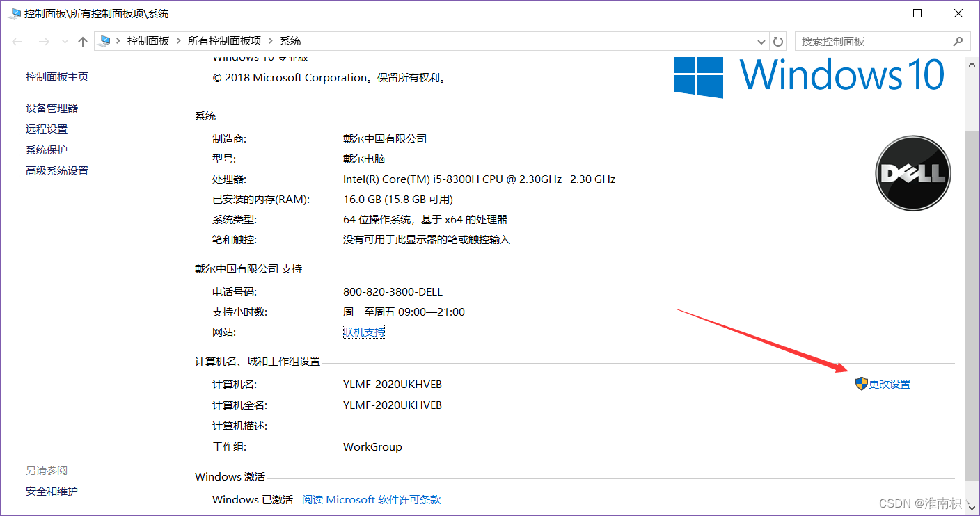Click the shield icon beside 更改设置
The width and height of the screenshot is (980, 516).
pyautogui.click(x=862, y=384)
